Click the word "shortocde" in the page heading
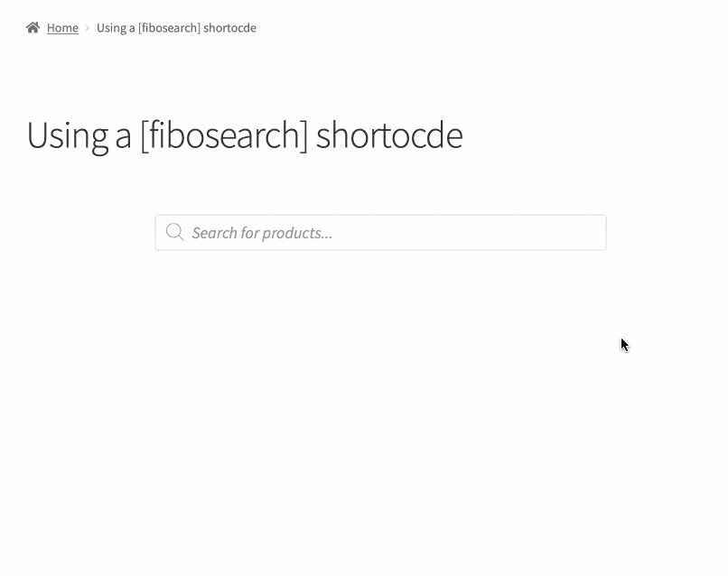This screenshot has width=728, height=576. [389, 135]
